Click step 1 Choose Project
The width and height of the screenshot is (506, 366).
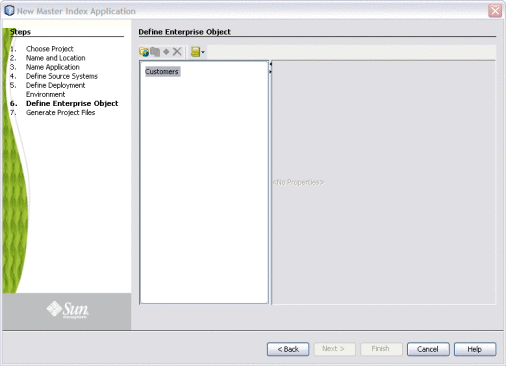click(50, 49)
